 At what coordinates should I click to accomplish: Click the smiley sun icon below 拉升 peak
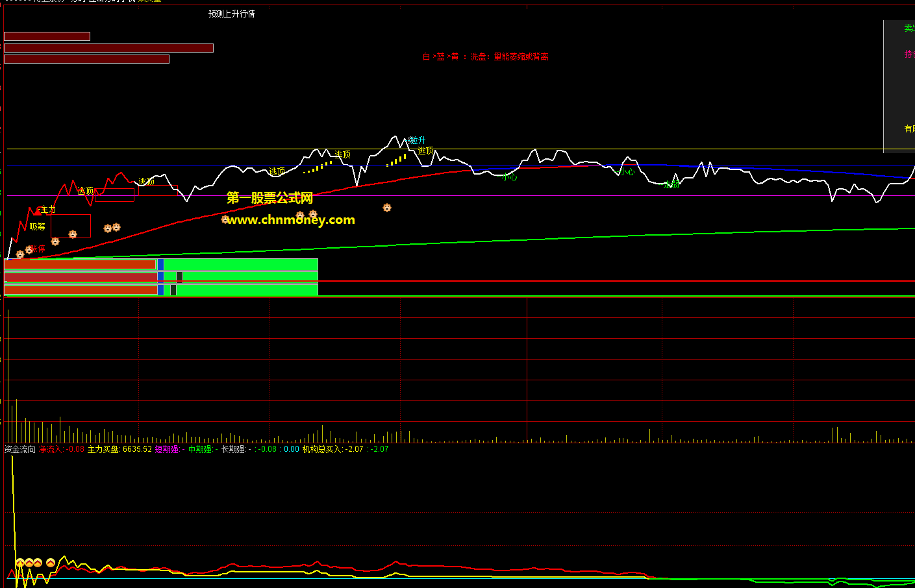pos(387,208)
